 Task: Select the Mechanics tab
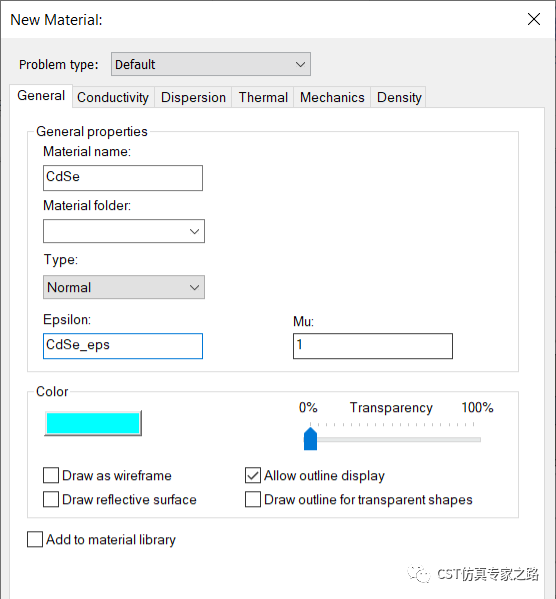pyautogui.click(x=332, y=97)
